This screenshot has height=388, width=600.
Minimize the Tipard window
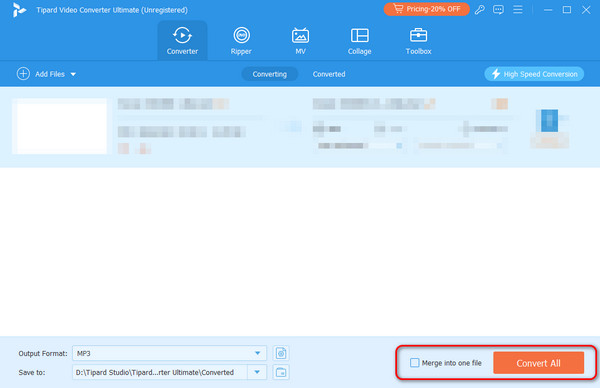point(548,10)
